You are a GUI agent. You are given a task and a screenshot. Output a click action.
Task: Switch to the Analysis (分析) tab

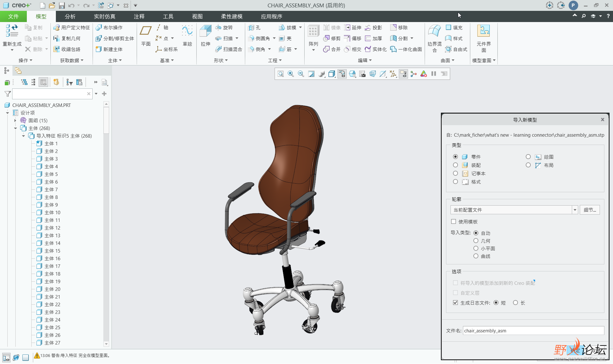[x=70, y=16]
